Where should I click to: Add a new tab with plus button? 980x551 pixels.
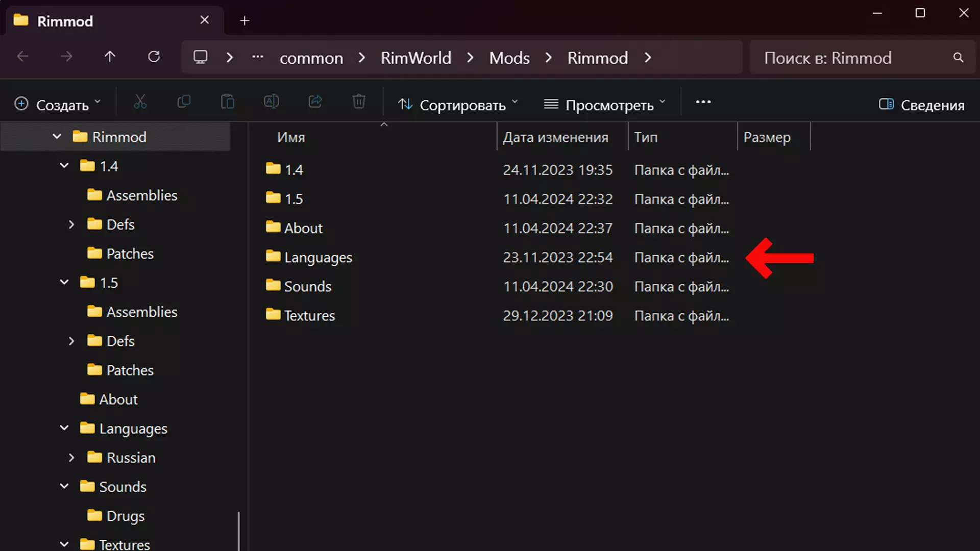tap(244, 20)
